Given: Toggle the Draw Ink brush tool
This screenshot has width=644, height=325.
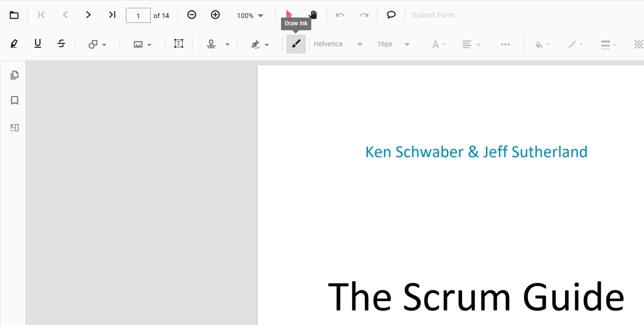Looking at the screenshot, I should (x=296, y=44).
